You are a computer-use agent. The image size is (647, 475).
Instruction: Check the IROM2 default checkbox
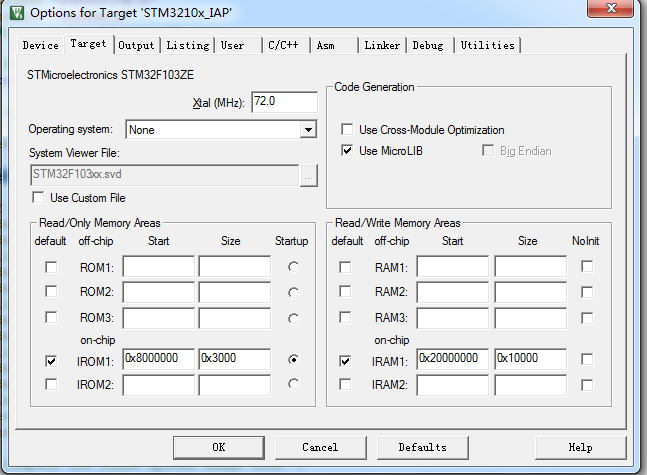click(x=51, y=384)
